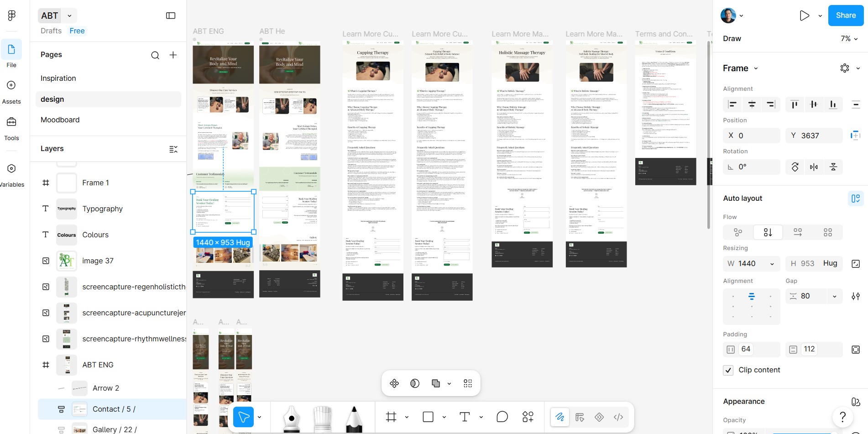
Task: Switch to Draw mode in toolbar
Action: pos(559,417)
